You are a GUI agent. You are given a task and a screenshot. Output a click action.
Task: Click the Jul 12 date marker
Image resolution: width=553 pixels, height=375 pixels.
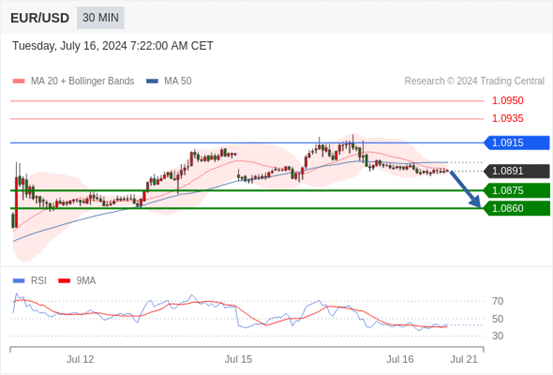[80, 359]
